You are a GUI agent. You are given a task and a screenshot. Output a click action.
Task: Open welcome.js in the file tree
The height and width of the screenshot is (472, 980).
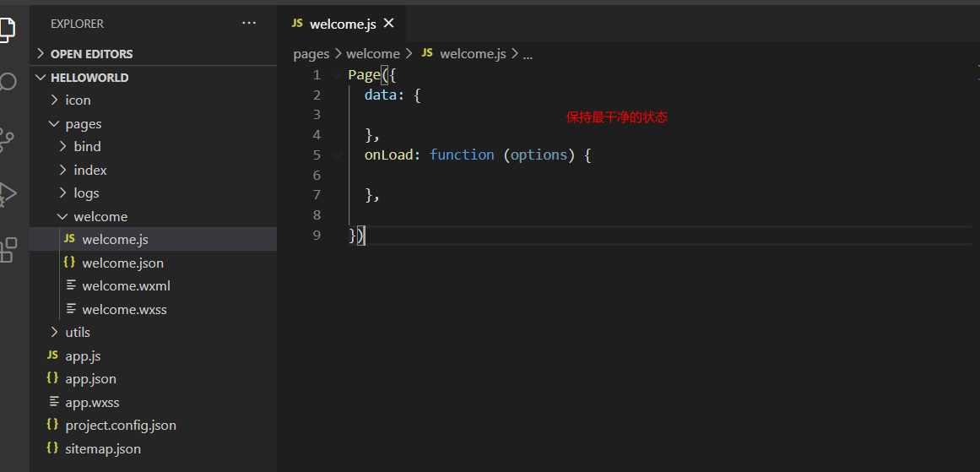point(153,240)
